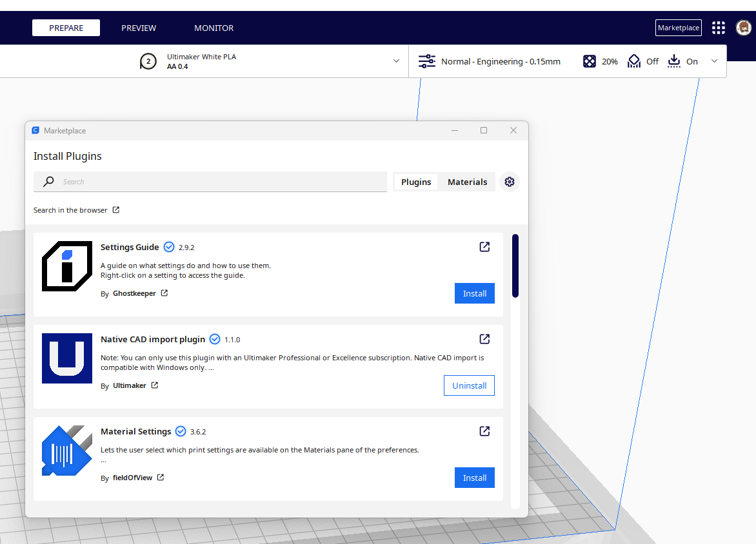The height and width of the screenshot is (544, 756).
Task: Open Native CAD import plugin page externally
Action: coord(484,339)
